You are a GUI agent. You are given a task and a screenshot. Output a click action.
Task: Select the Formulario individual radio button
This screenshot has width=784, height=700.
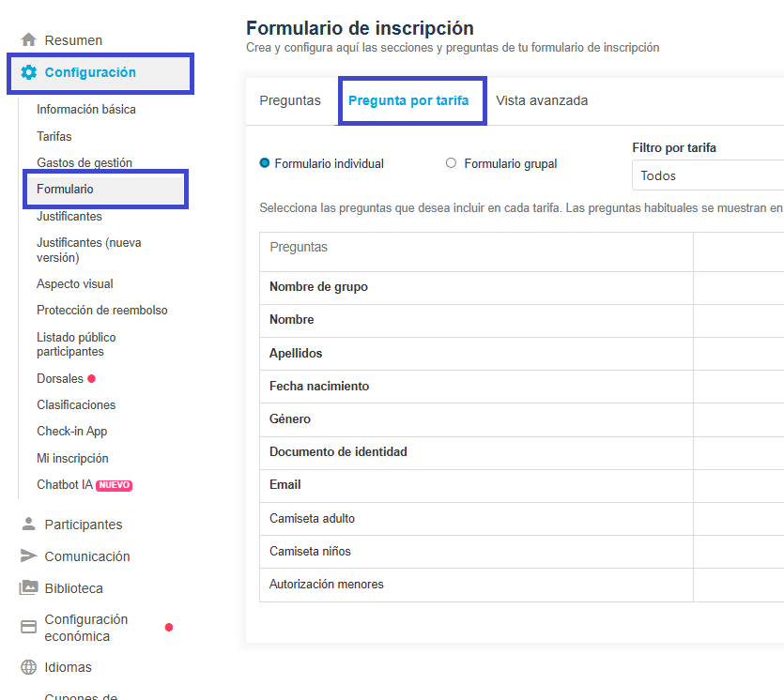265,163
